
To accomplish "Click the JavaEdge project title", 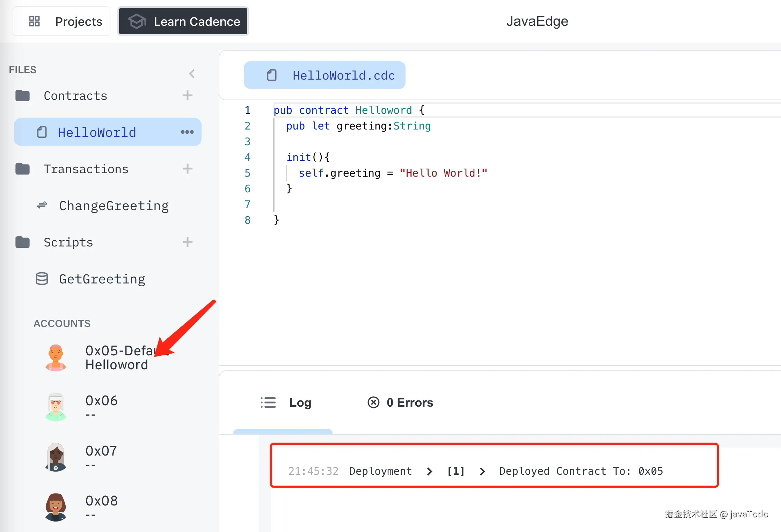I will [x=537, y=21].
